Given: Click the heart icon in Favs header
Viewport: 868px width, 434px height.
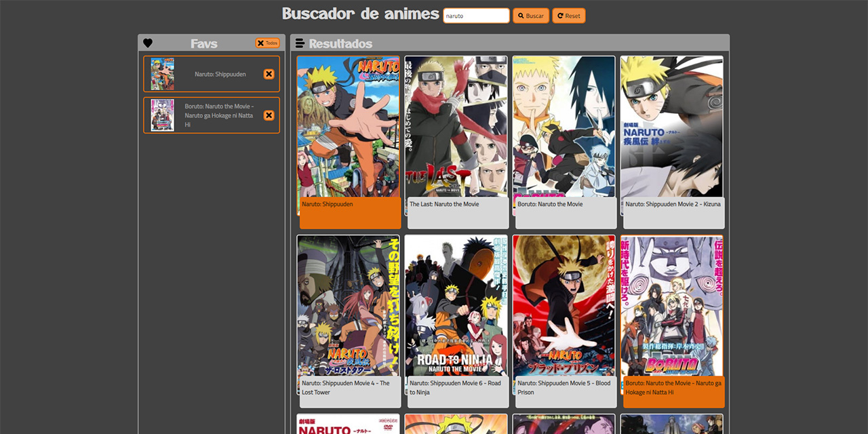Looking at the screenshot, I should tap(148, 43).
